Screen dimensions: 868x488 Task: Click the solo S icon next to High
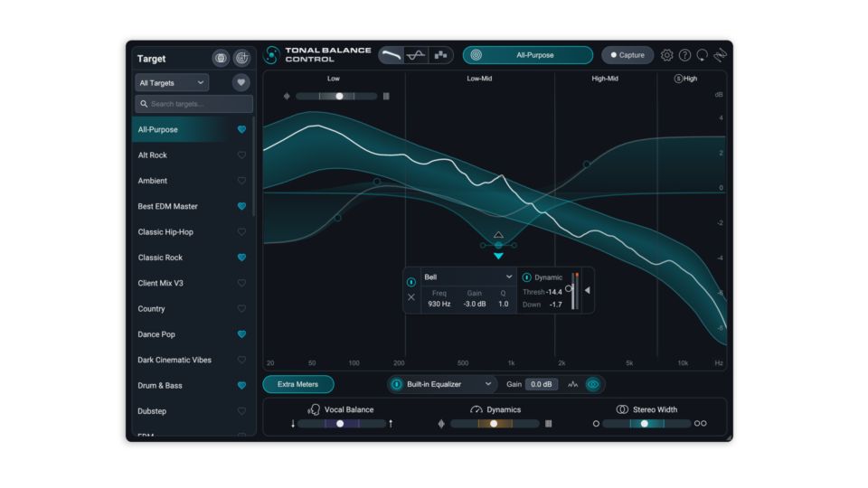[x=678, y=79]
